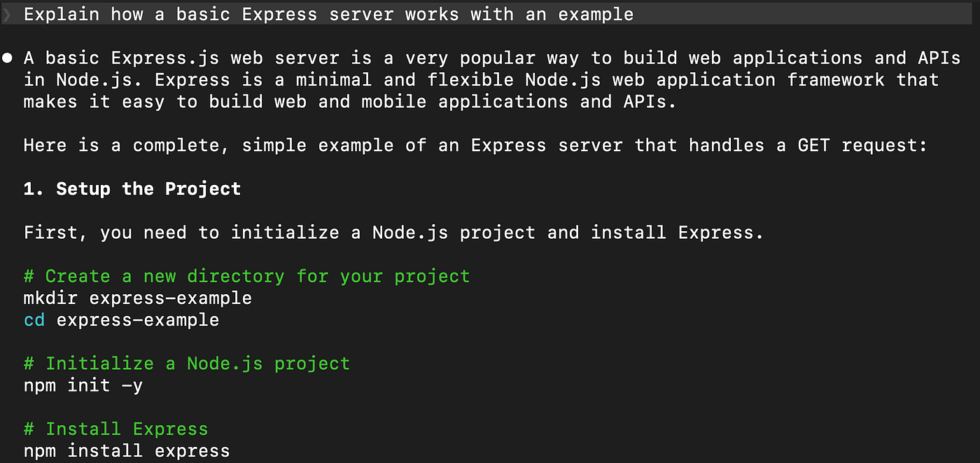Click the word 'example' ending the prompt line
This screenshot has width=980, height=463.
tap(596, 15)
